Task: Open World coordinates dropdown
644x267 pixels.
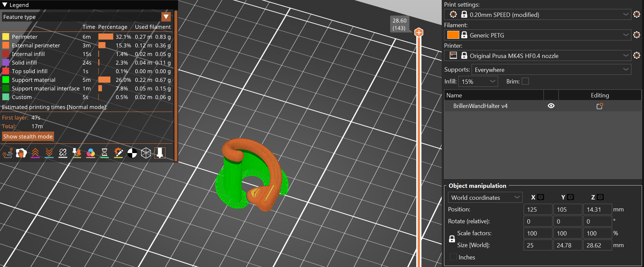Action: coord(485,197)
